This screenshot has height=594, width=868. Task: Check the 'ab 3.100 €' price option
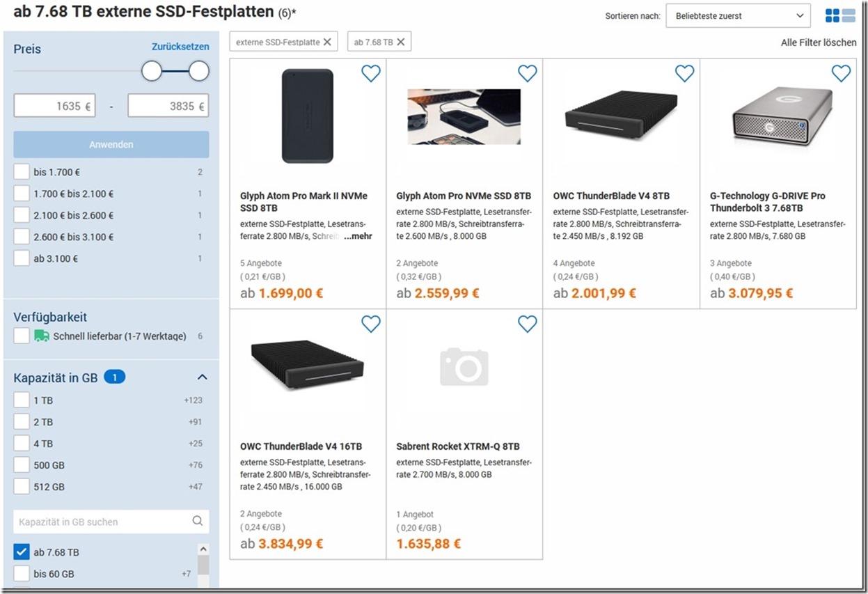coord(22,258)
